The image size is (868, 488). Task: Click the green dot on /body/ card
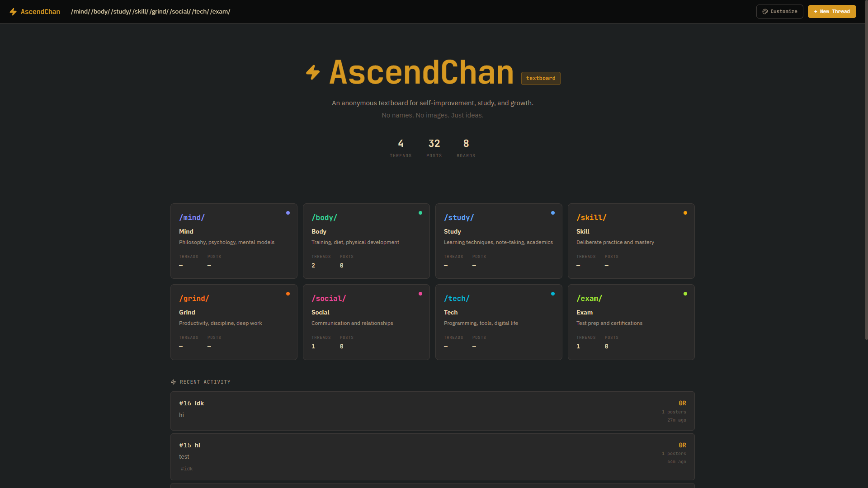tap(420, 213)
